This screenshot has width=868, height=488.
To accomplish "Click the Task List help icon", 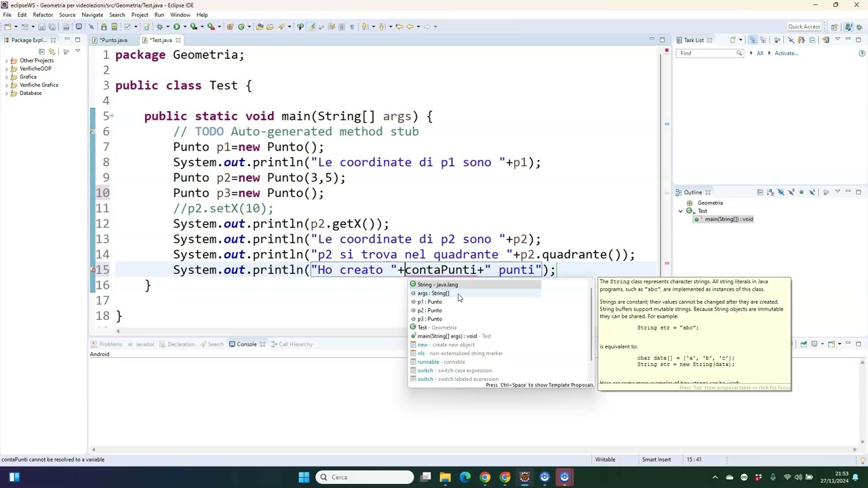I will click(862, 53).
